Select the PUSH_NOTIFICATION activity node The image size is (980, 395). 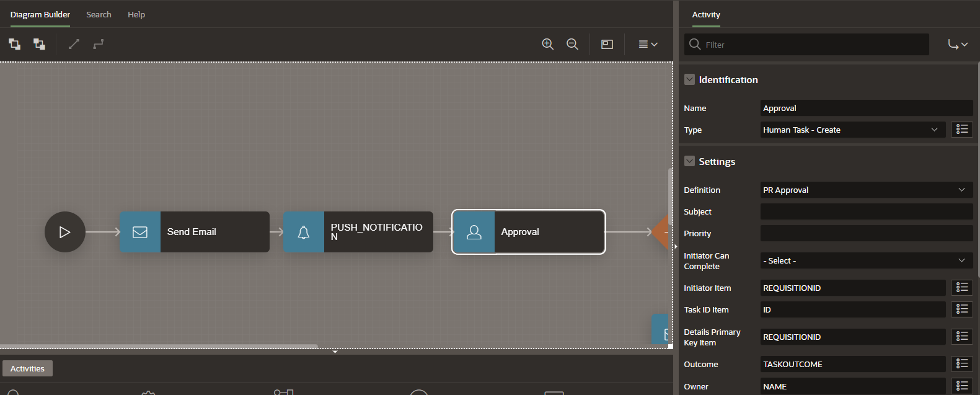358,232
